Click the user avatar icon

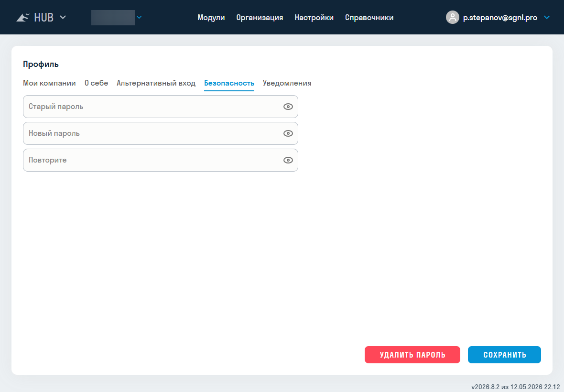tap(452, 17)
